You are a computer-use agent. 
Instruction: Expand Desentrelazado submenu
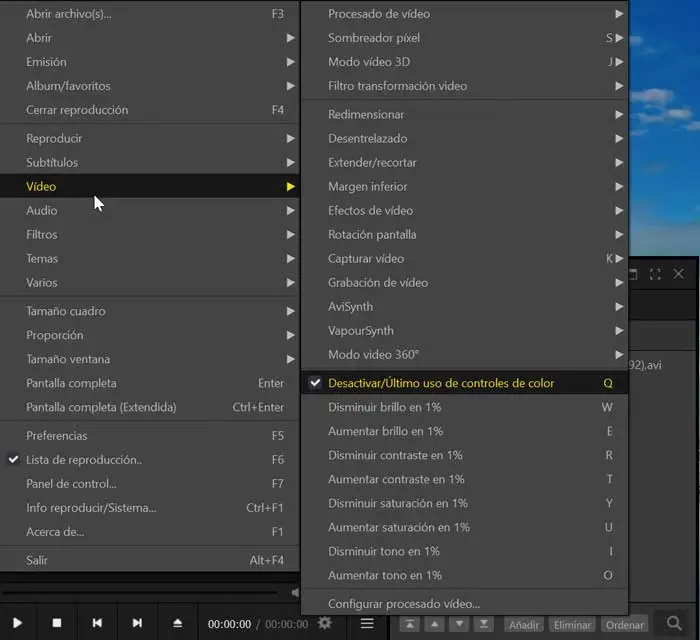[x=465, y=139]
